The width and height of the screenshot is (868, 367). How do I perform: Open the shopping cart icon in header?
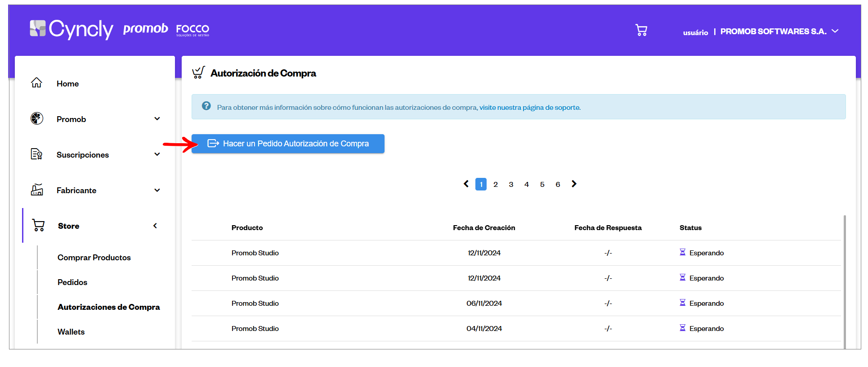tap(641, 30)
